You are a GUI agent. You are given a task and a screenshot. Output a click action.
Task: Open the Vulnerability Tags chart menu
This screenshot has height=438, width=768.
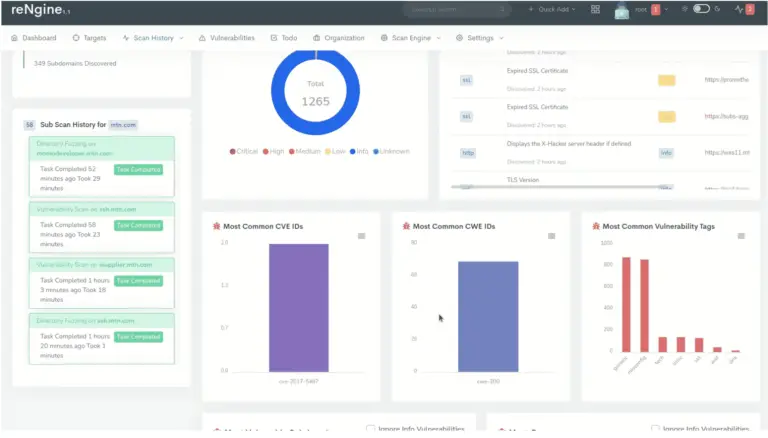(741, 236)
